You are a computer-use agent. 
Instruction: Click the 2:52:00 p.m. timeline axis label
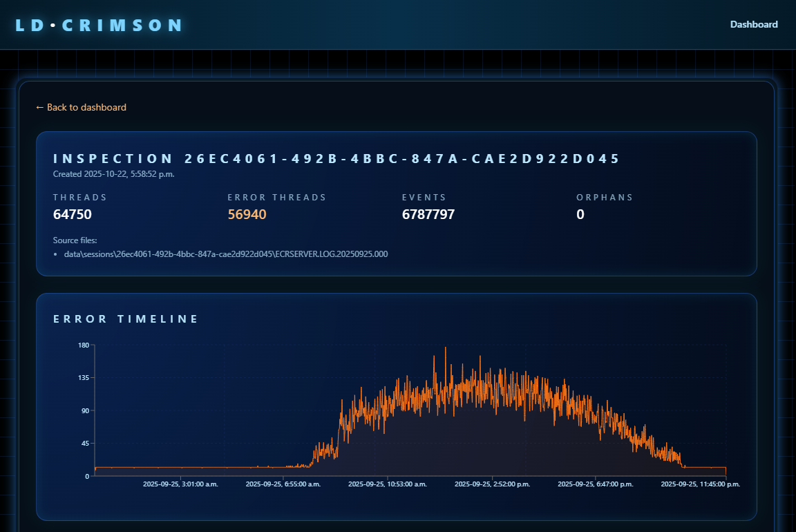coord(492,484)
